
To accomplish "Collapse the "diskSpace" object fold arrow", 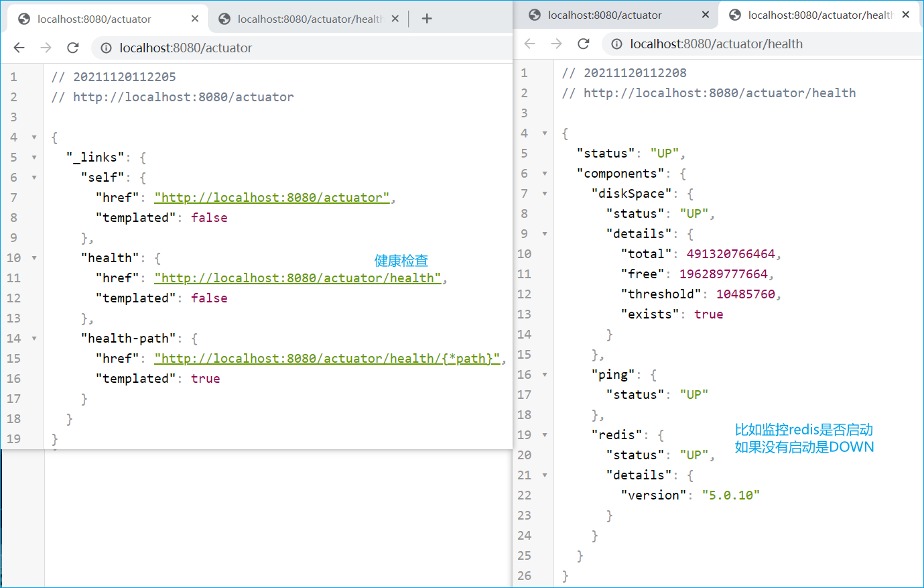I will coord(545,194).
